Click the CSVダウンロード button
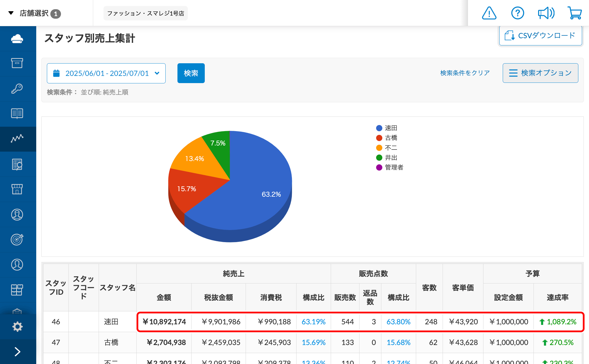This screenshot has width=589, height=364. coord(540,36)
